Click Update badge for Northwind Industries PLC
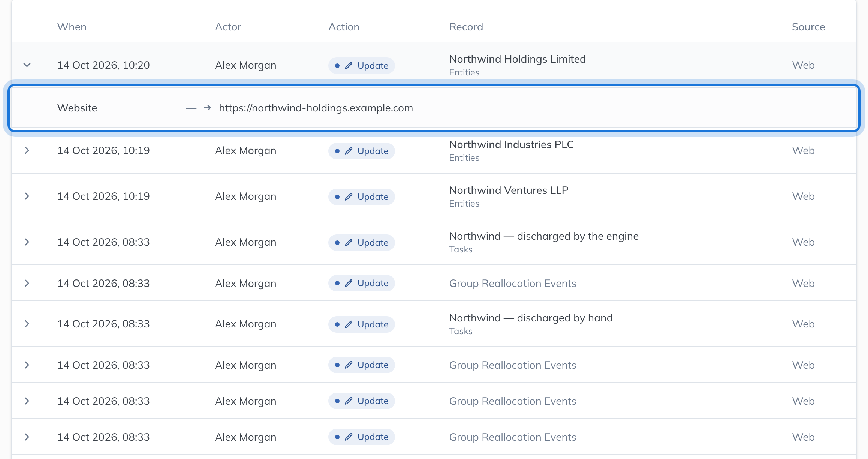Image resolution: width=868 pixels, height=459 pixels. click(x=362, y=151)
